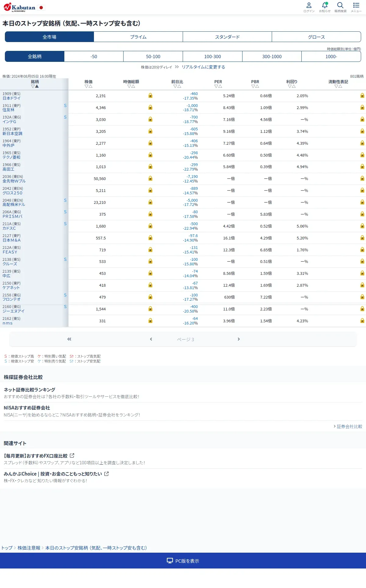Sort by 株価 column arrows
The width and height of the screenshot is (366, 588).
[88, 86]
